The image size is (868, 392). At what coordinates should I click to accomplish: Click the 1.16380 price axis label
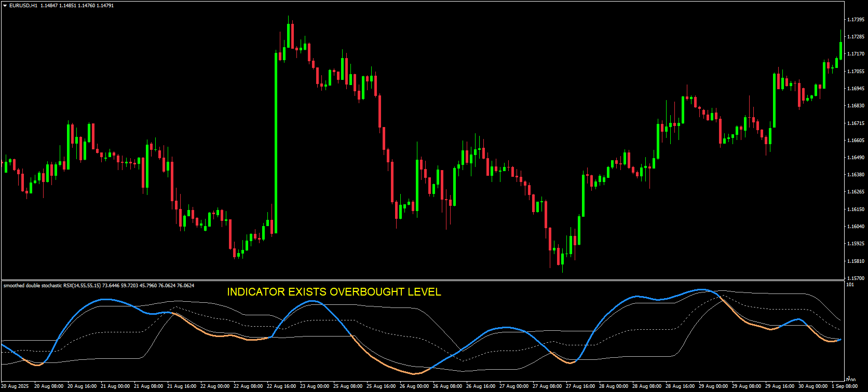point(856,175)
